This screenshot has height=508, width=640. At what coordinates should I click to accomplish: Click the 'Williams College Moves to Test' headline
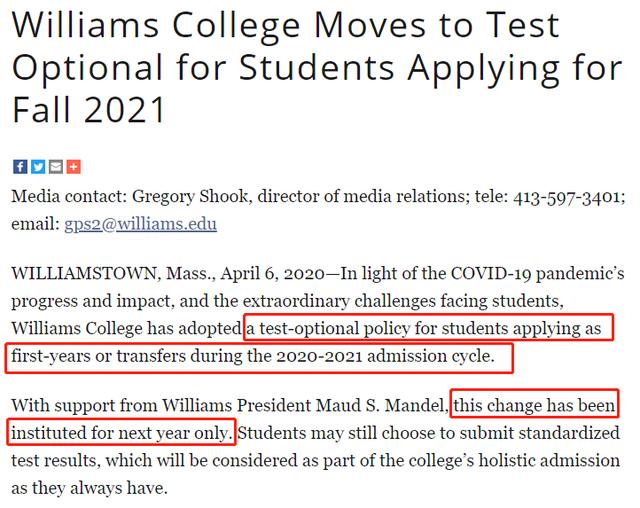[285, 25]
